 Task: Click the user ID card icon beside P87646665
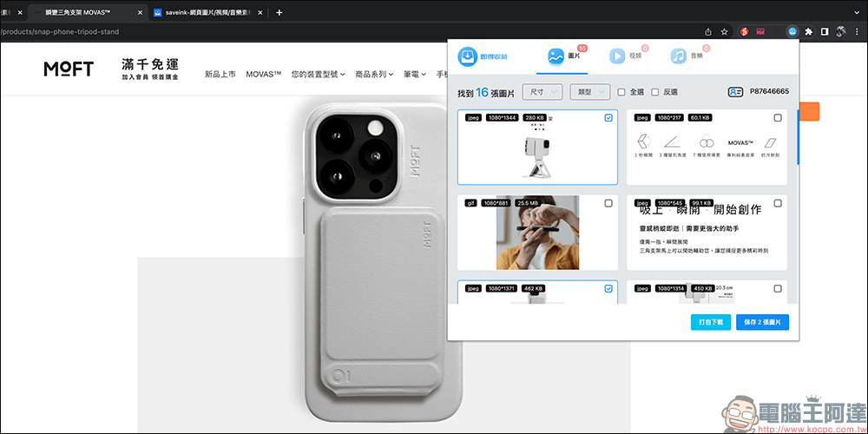[736, 92]
